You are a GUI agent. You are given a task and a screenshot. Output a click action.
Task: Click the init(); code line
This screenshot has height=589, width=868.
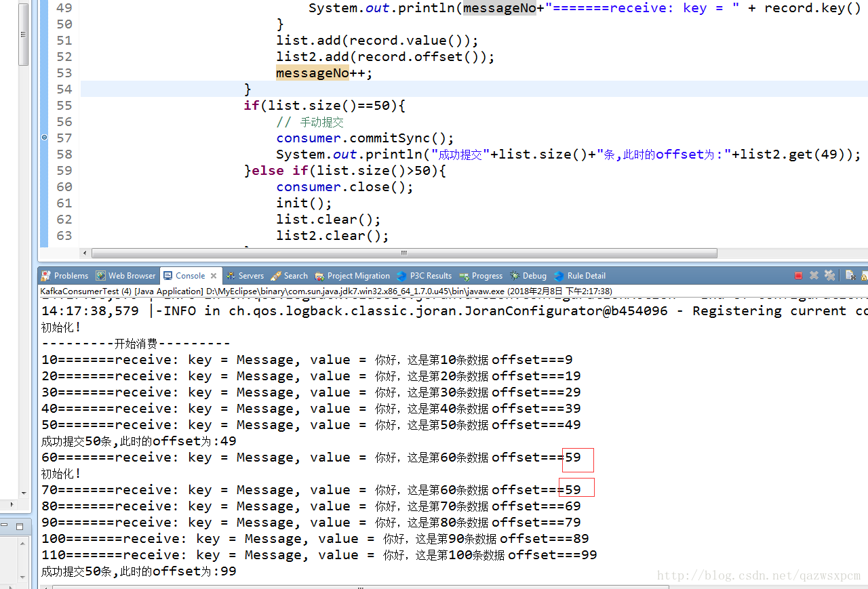point(304,203)
